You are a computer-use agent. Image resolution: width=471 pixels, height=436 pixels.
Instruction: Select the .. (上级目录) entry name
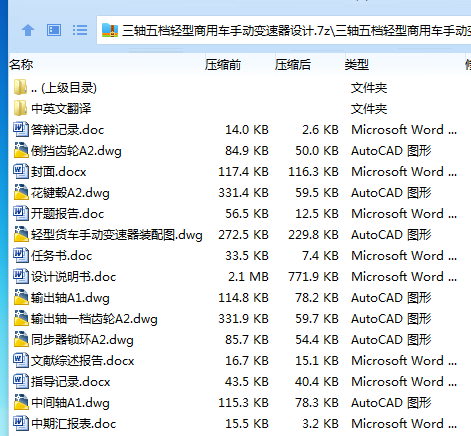click(64, 88)
